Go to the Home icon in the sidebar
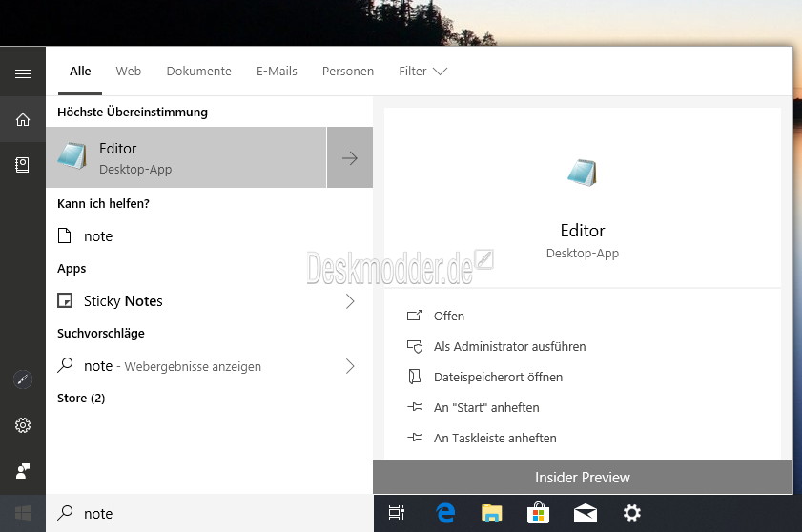Screen dimensions: 802x532 (x=23, y=119)
